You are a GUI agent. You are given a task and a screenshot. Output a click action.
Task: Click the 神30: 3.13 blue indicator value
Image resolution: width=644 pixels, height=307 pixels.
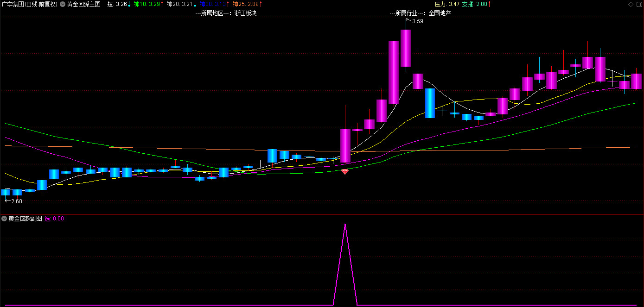214,4
